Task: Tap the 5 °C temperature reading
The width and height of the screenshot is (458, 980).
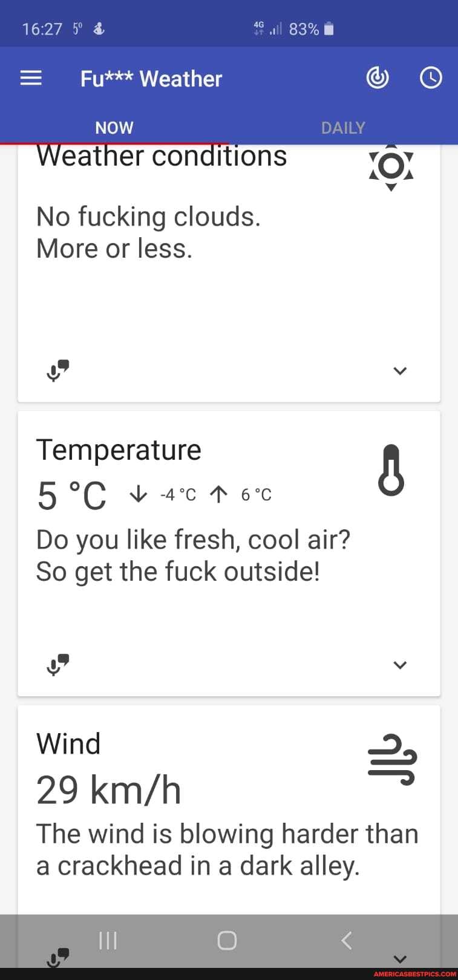Action: pyautogui.click(x=71, y=495)
